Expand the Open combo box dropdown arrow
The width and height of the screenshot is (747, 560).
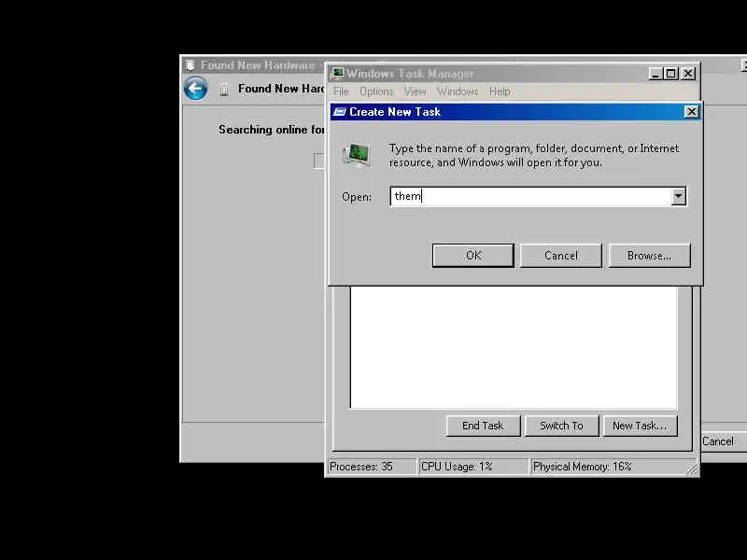[679, 196]
